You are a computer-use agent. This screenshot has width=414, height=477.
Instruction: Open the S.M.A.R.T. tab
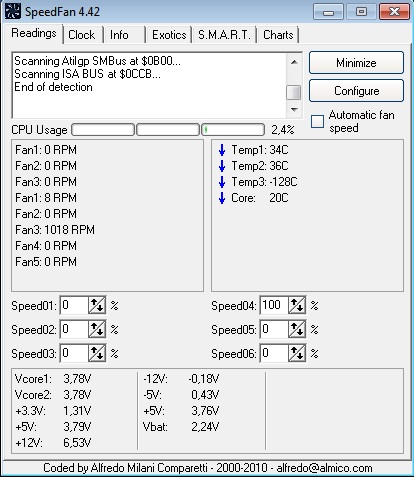pyautogui.click(x=224, y=35)
